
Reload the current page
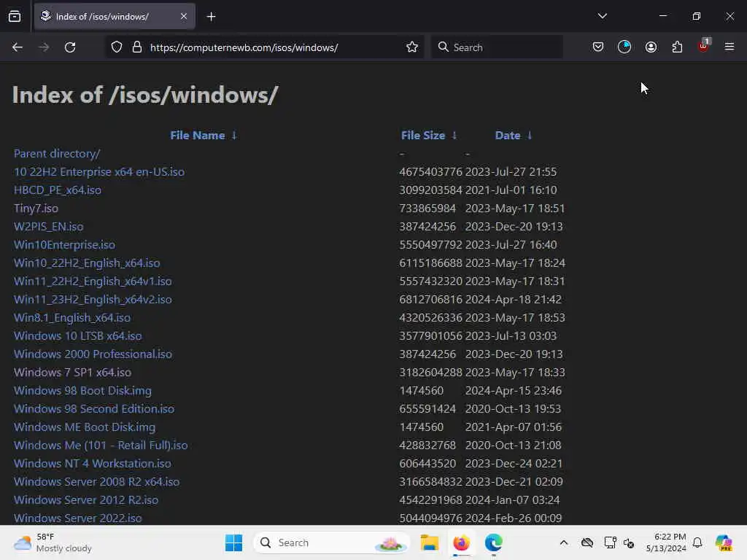(70, 47)
